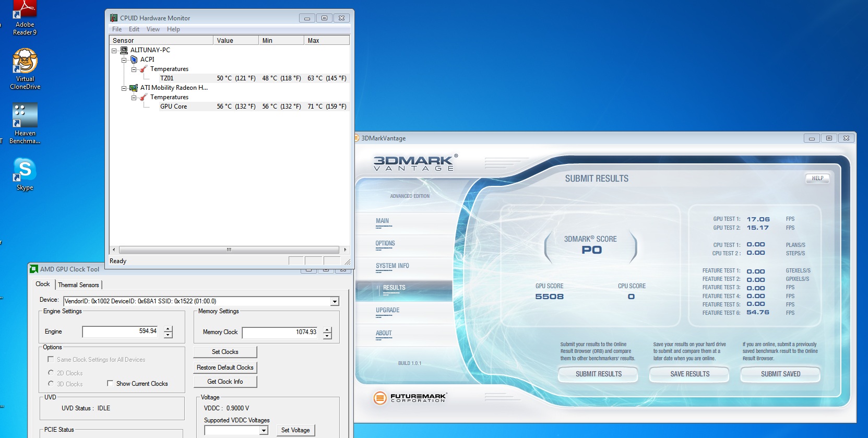Open Virtual CloneDrive desktop icon
The width and height of the screenshot is (868, 438).
(x=25, y=69)
